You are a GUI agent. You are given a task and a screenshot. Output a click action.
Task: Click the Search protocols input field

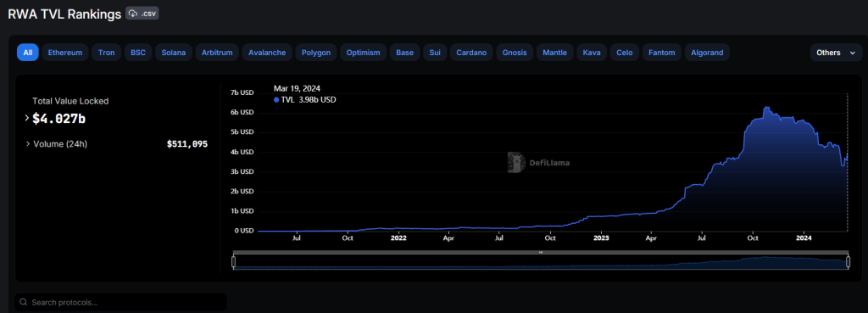tap(120, 303)
